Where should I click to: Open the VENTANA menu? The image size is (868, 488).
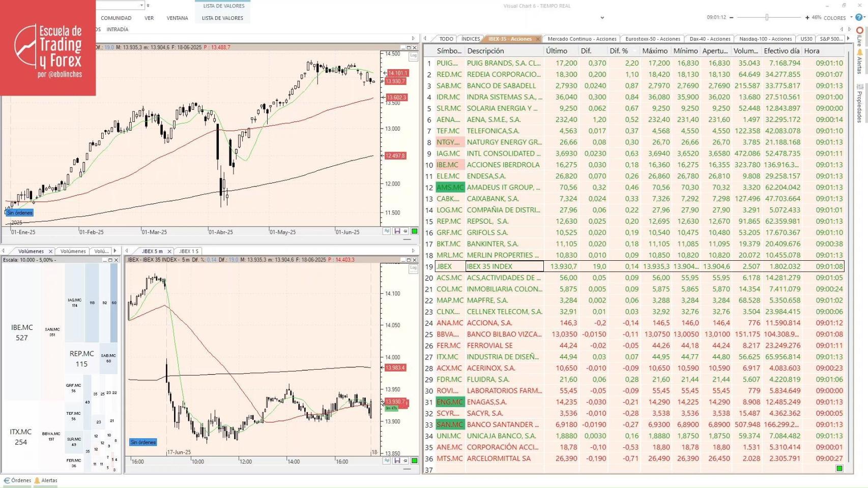coord(177,17)
